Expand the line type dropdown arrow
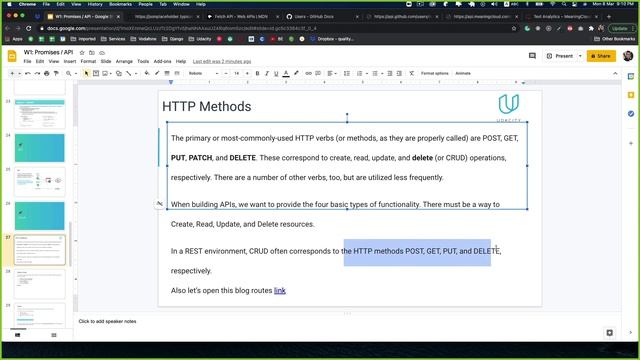This screenshot has width=640, height=360. click(136, 73)
